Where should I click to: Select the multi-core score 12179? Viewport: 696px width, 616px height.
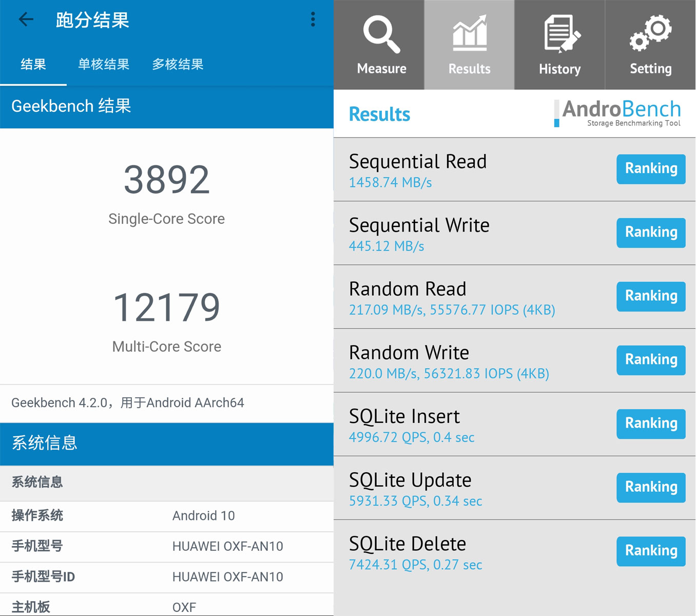coord(167,307)
